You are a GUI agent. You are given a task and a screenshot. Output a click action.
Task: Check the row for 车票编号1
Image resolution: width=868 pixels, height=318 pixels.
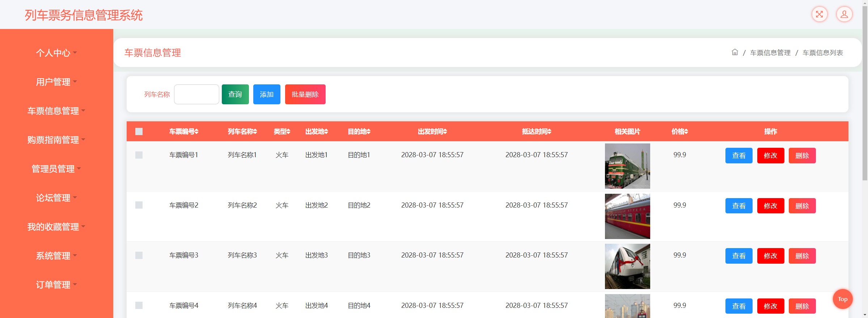139,155
